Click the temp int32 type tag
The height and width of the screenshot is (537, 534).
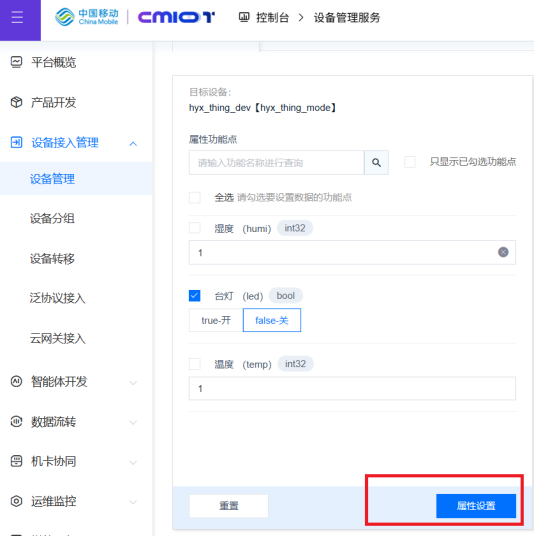295,364
